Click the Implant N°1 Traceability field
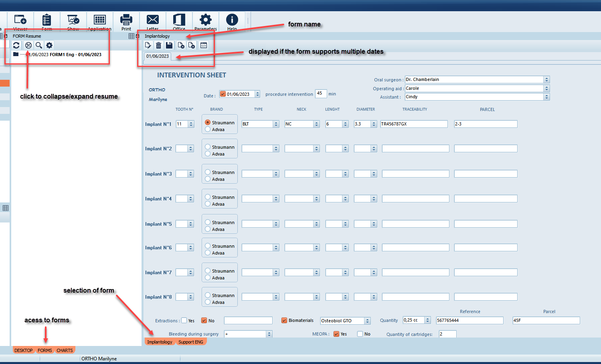 [x=414, y=124]
